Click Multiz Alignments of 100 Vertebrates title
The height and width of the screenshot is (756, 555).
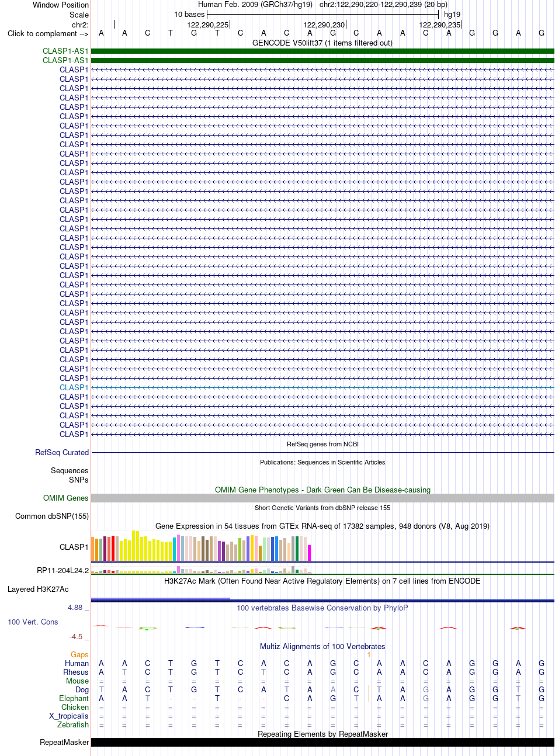[x=322, y=647]
